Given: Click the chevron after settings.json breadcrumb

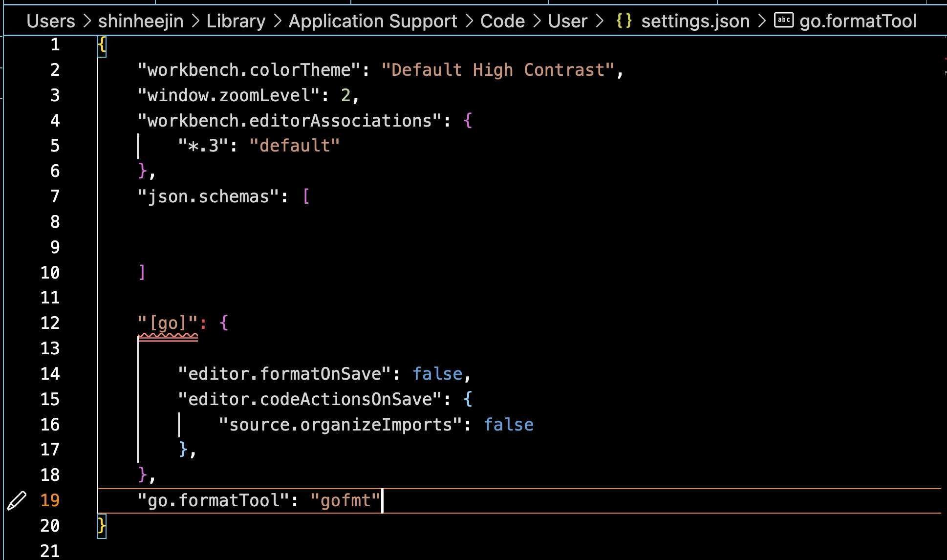Looking at the screenshot, I should 762,21.
